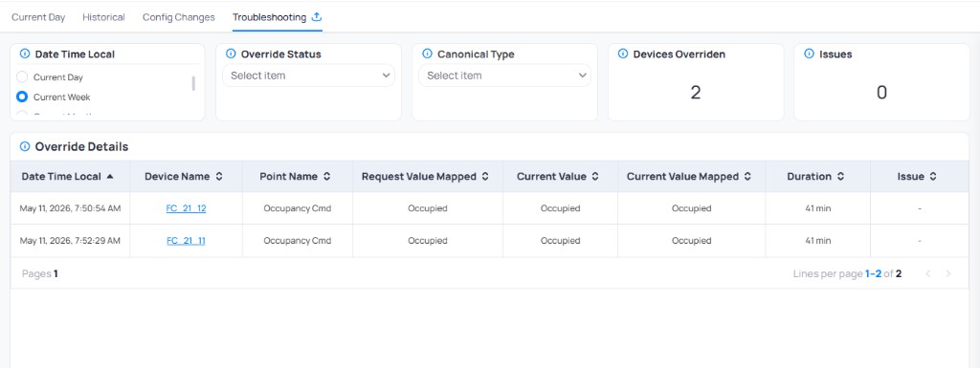980x368 pixels.
Task: Click Current Value Mapped cell for FC_21_11
Action: 691,241
